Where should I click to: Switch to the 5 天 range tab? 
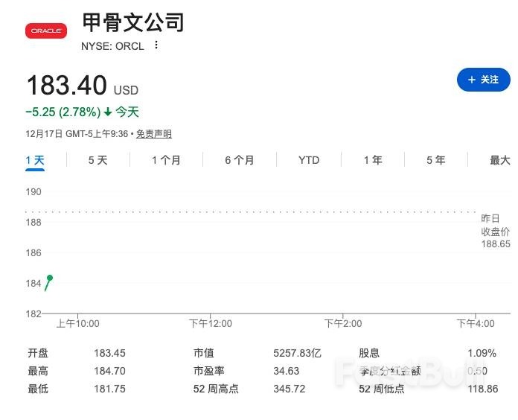coord(97,160)
